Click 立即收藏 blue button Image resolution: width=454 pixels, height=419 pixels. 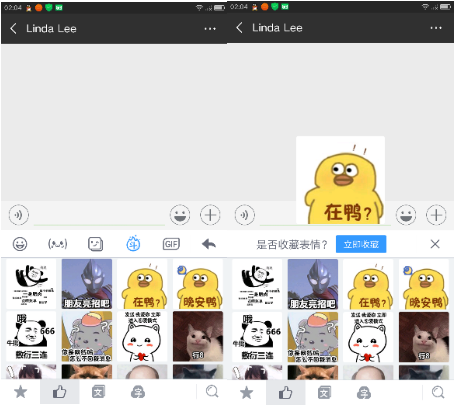(x=361, y=244)
